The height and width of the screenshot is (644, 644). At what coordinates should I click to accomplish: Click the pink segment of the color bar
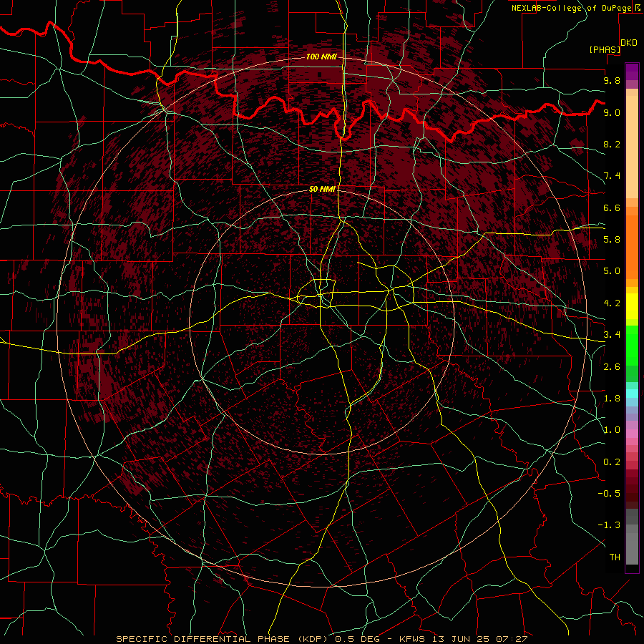pos(632,434)
